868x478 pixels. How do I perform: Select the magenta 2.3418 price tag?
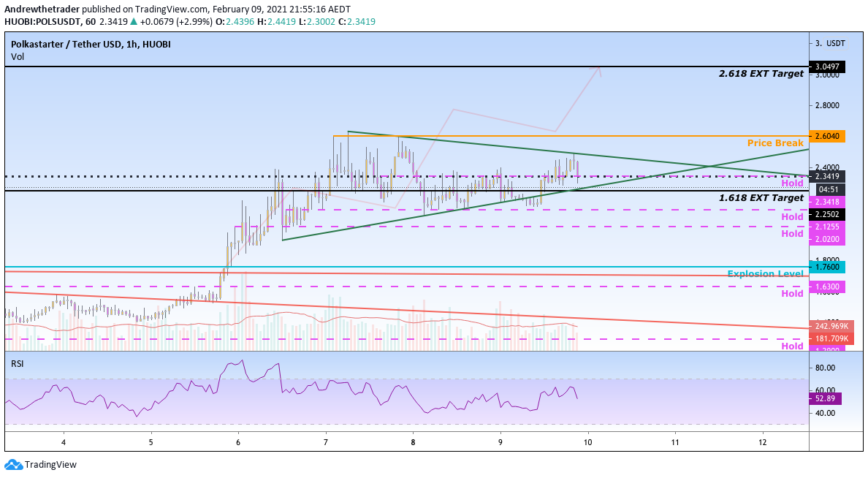[827, 202]
